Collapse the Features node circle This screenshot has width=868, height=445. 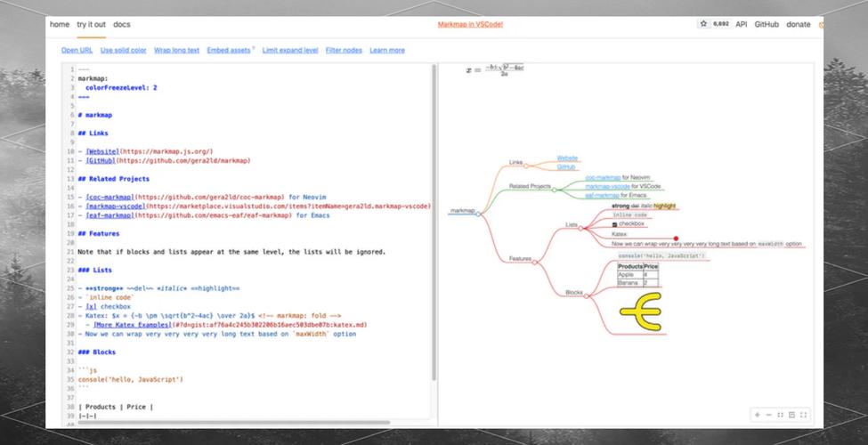tap(534, 263)
